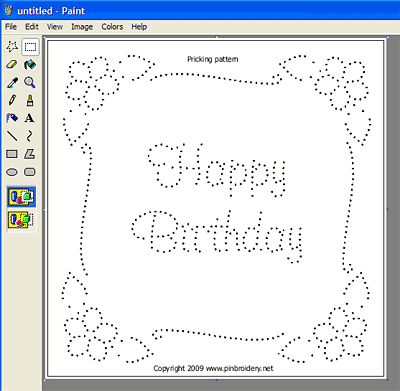Select the Free-Form Select tool
400x391 pixels.
[12, 47]
